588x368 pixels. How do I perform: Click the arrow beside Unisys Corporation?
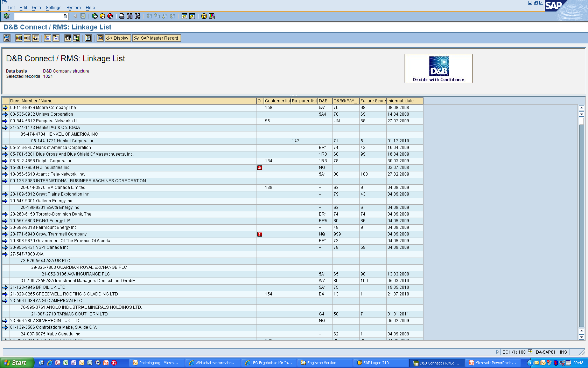(x=5, y=114)
